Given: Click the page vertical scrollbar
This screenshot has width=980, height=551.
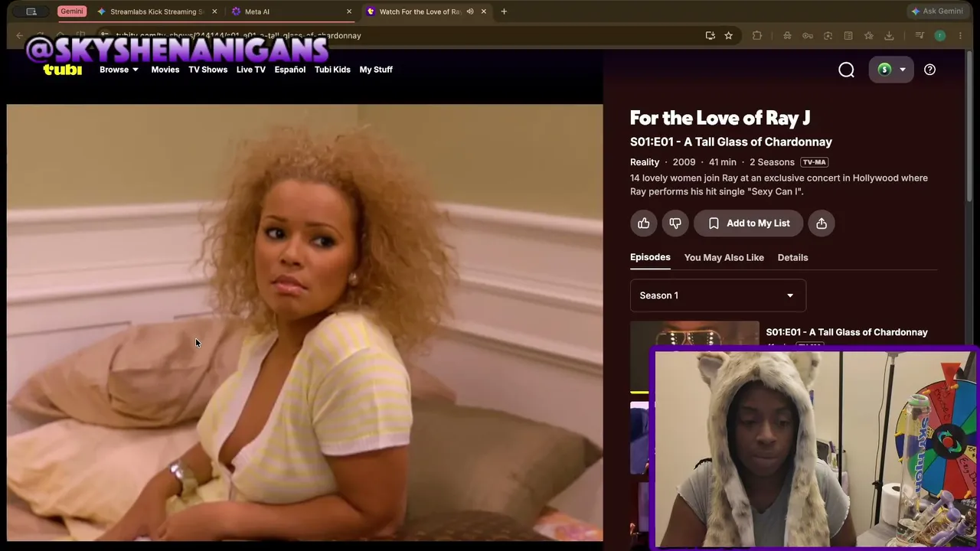Looking at the screenshot, I should pyautogui.click(x=969, y=126).
